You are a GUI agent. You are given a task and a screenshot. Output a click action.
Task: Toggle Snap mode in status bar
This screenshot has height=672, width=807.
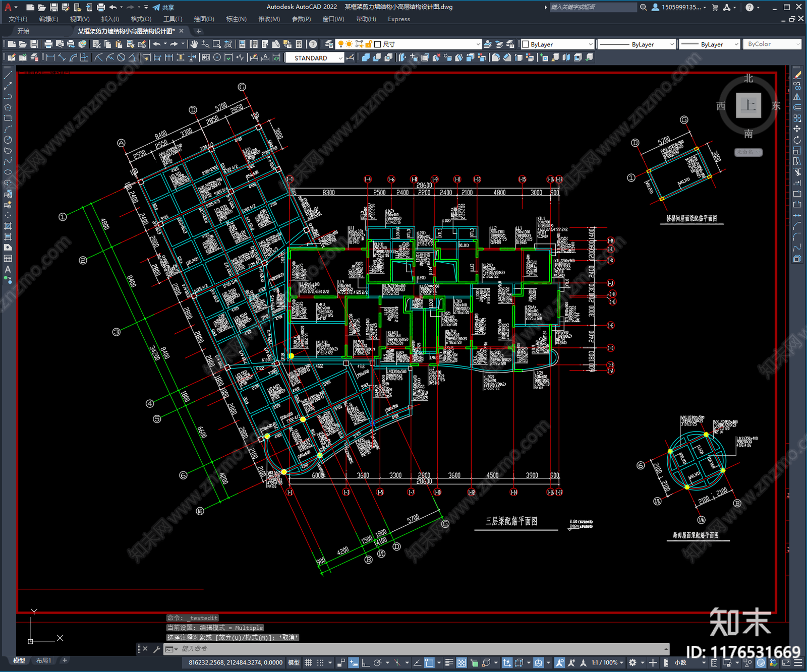coord(320,662)
